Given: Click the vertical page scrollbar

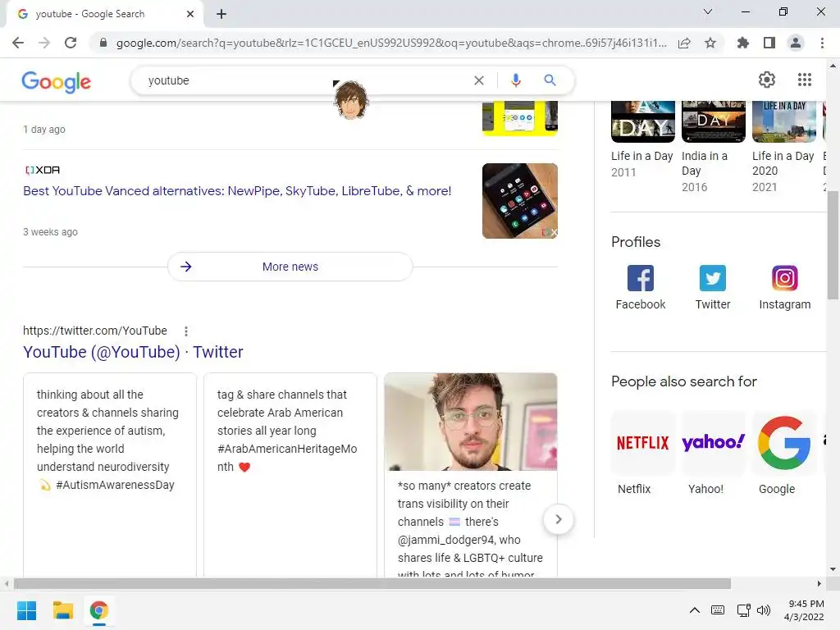Looking at the screenshot, I should pos(833,244).
